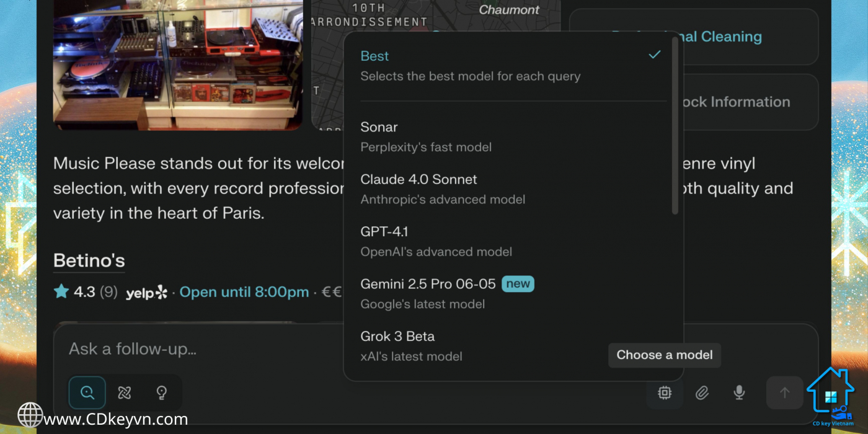
Task: Choose Claude 4.0 Sonnet model
Action: [512, 189]
